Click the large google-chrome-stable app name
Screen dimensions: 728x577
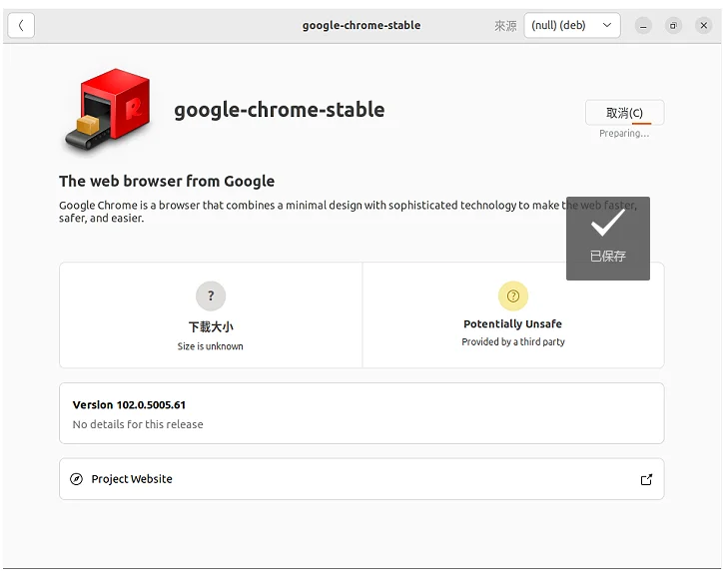[280, 110]
